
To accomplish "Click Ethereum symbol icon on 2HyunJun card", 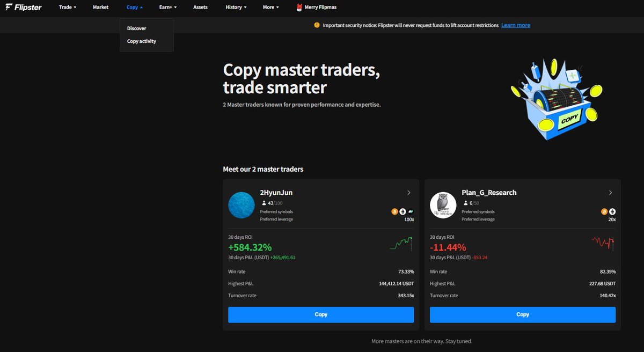I will point(402,211).
